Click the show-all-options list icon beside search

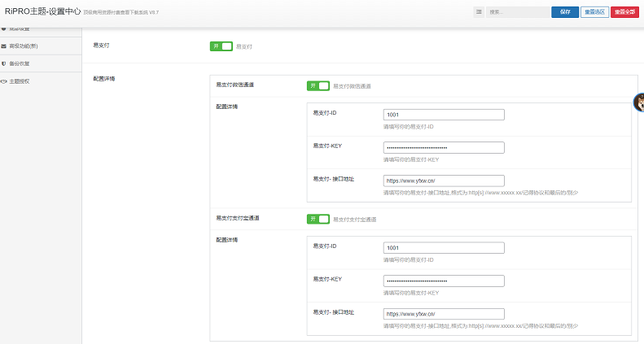click(x=479, y=12)
